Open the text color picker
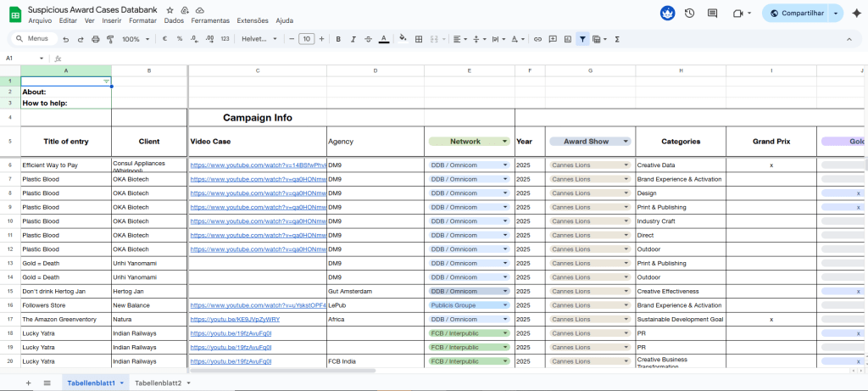 point(384,39)
